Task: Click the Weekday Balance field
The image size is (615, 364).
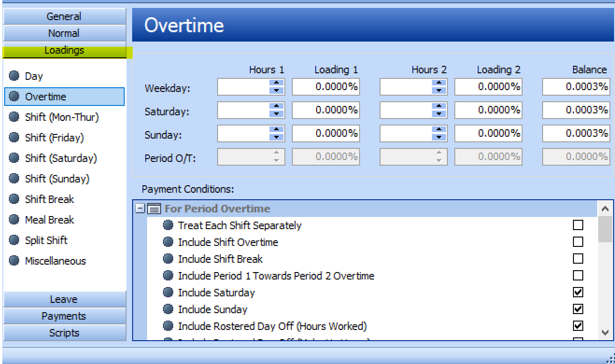Action: [576, 86]
